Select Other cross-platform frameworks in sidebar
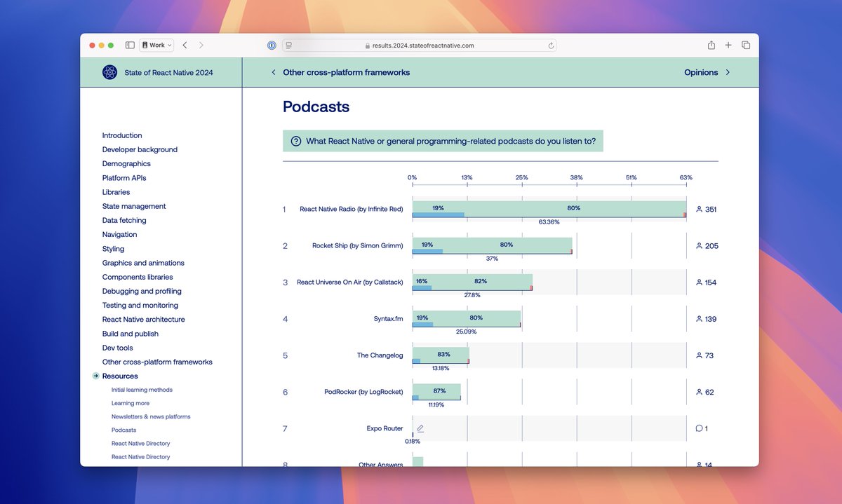The height and width of the screenshot is (504, 842). (x=157, y=362)
